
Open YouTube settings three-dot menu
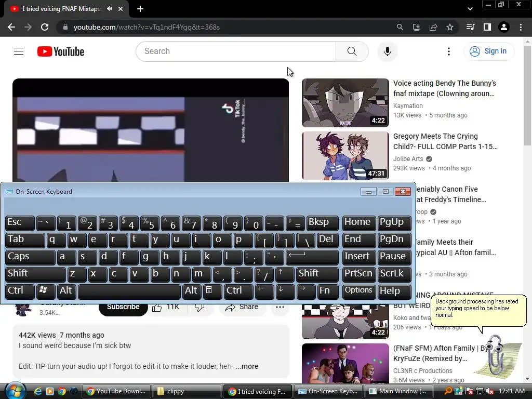[x=448, y=51]
